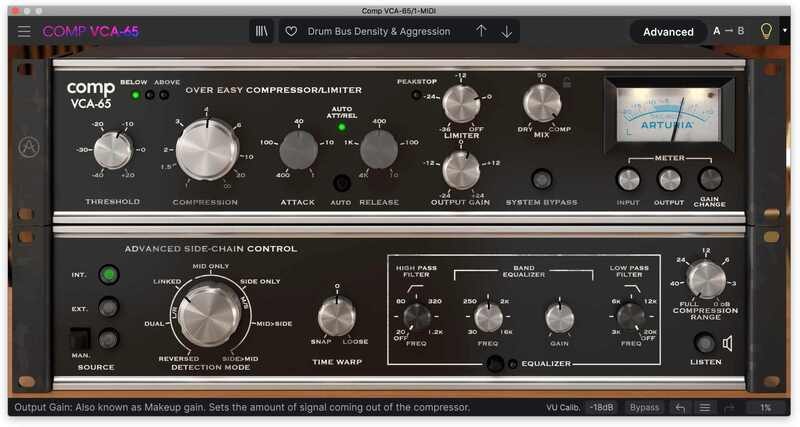Load previous preset with the up arrow
800x427 pixels.
[481, 31]
